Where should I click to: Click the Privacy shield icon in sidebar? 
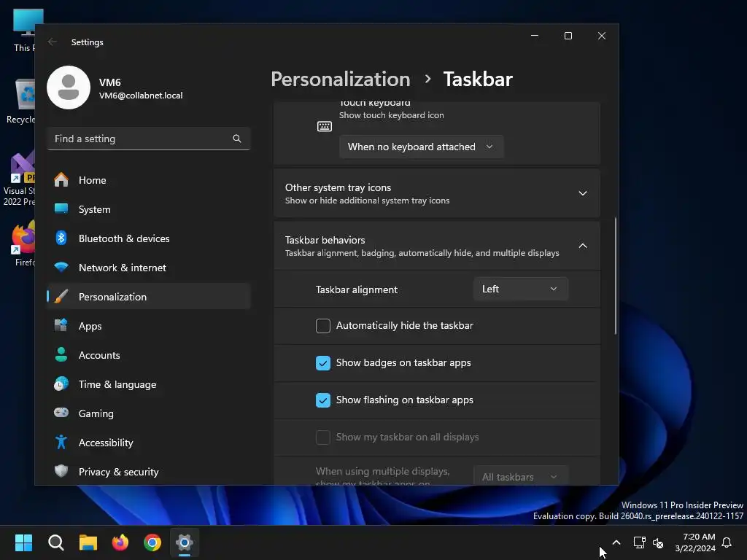61,472
